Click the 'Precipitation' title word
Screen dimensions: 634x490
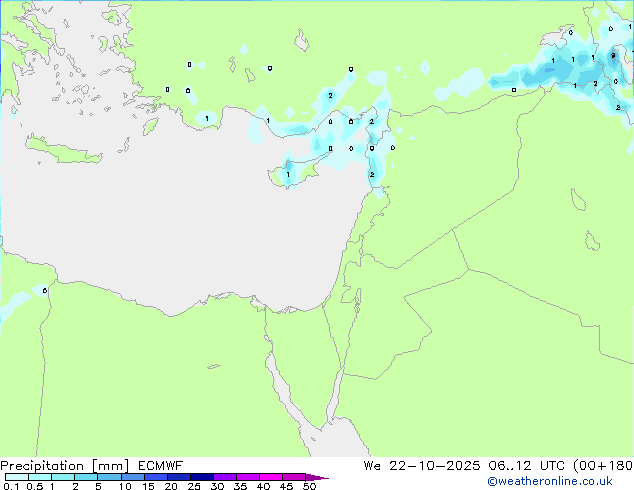tap(42, 466)
